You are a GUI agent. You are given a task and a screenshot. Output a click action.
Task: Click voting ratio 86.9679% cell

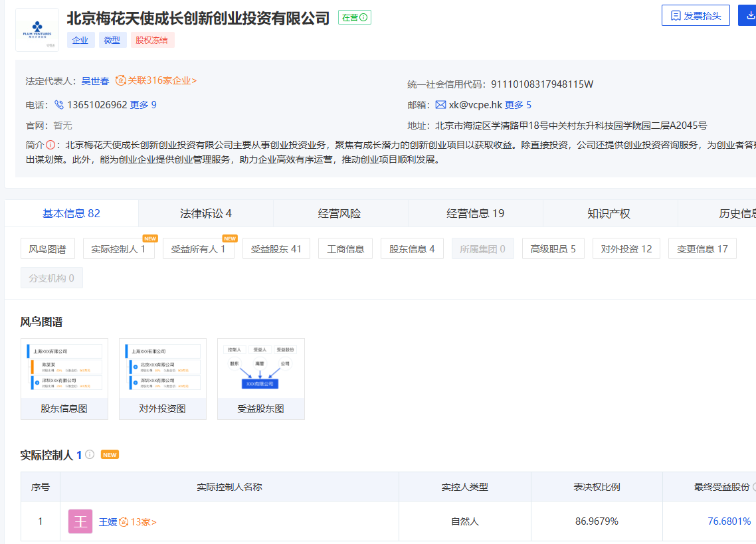597,521
